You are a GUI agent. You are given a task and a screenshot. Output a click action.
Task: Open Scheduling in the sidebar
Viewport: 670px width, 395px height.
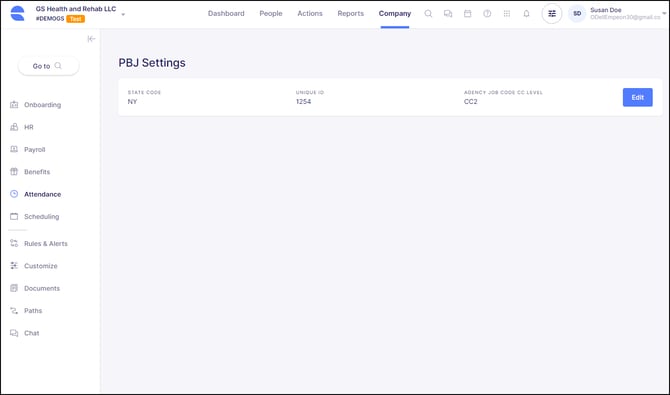[41, 216]
